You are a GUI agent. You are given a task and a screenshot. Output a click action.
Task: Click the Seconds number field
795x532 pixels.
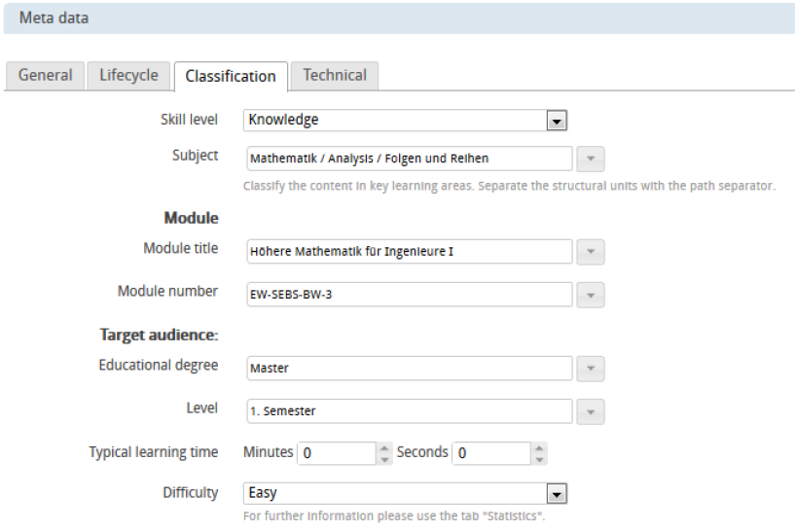(490, 453)
